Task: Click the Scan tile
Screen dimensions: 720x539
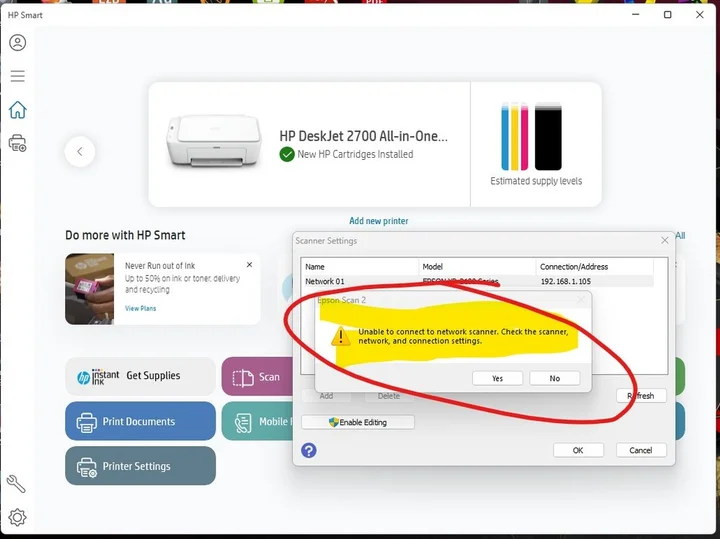Action: click(256, 377)
